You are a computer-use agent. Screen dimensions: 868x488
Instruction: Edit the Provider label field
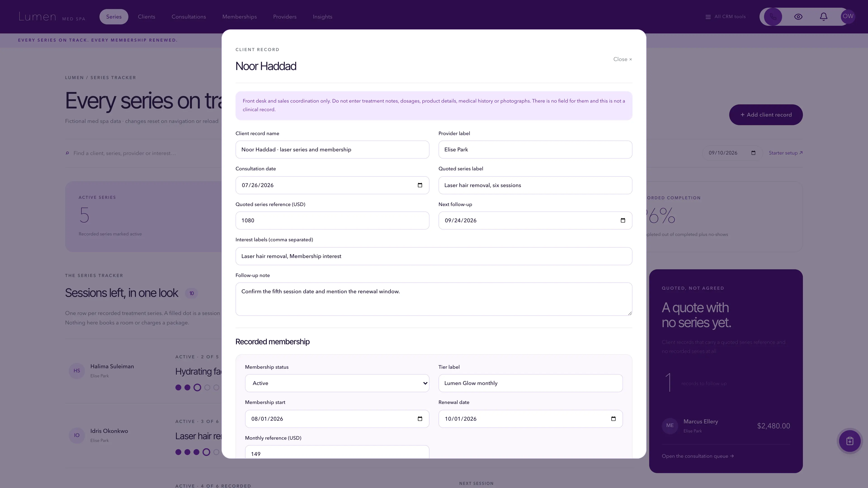(x=535, y=150)
